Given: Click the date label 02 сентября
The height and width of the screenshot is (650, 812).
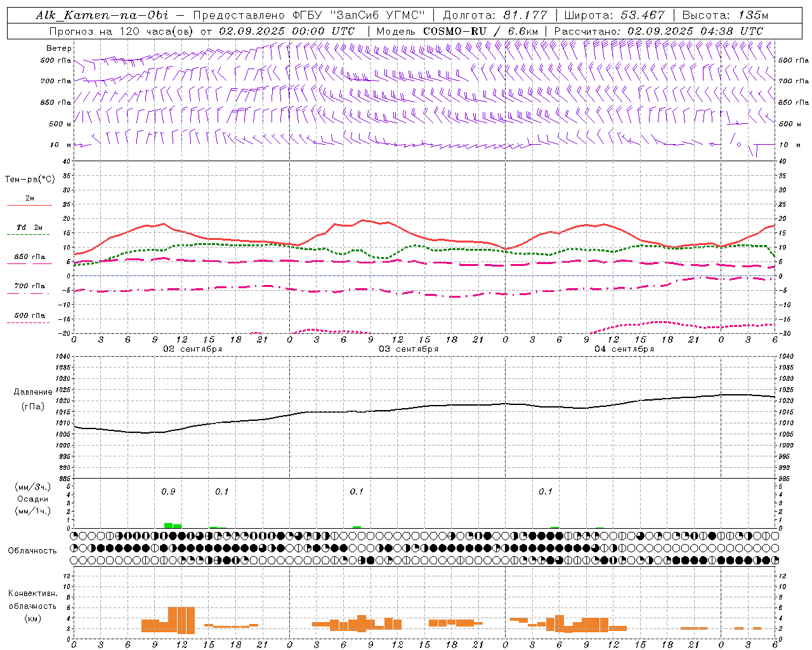Looking at the screenshot, I should (192, 349).
